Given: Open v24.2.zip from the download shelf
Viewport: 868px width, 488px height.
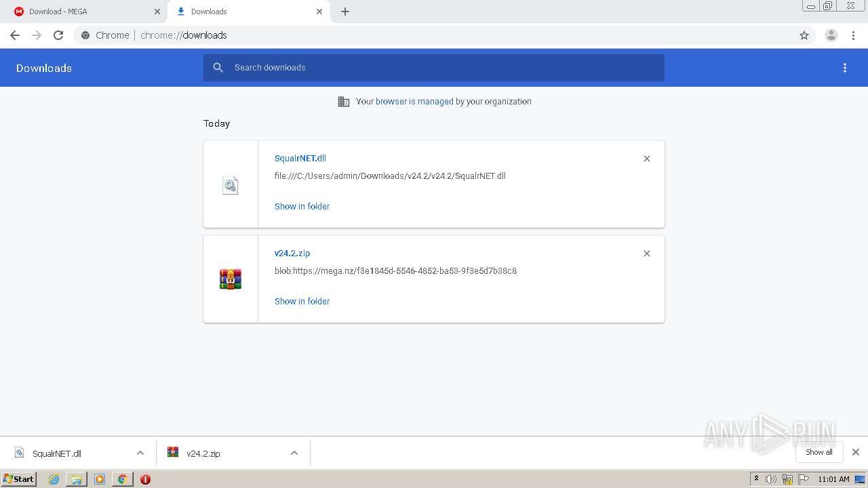Looking at the screenshot, I should point(203,453).
